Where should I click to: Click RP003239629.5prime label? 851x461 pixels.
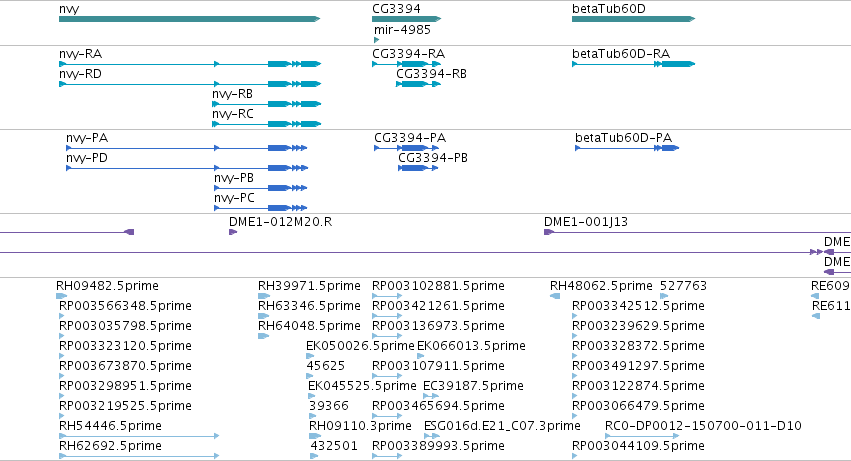(639, 326)
